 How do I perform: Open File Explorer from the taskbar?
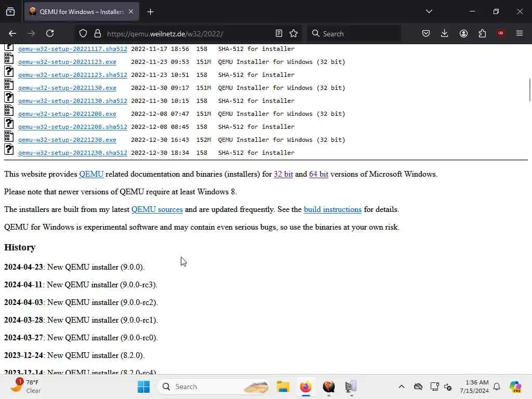[283, 387]
